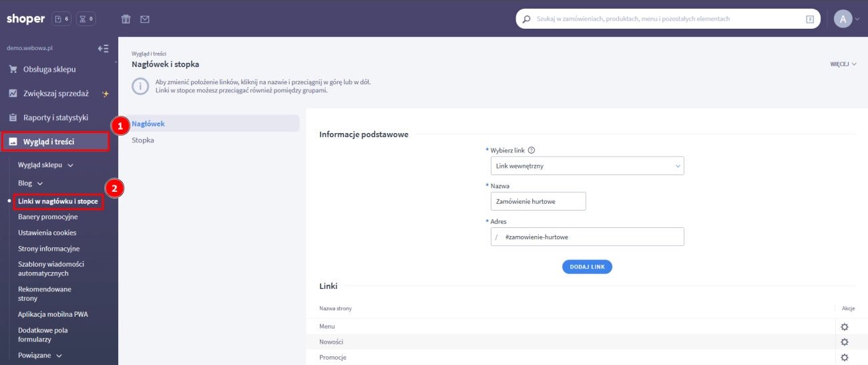Expand the Wygląd sklepu submenu

(45, 165)
